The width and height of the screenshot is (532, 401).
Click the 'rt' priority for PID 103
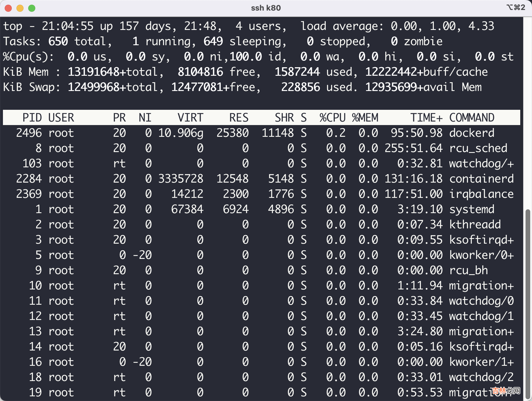pos(119,164)
